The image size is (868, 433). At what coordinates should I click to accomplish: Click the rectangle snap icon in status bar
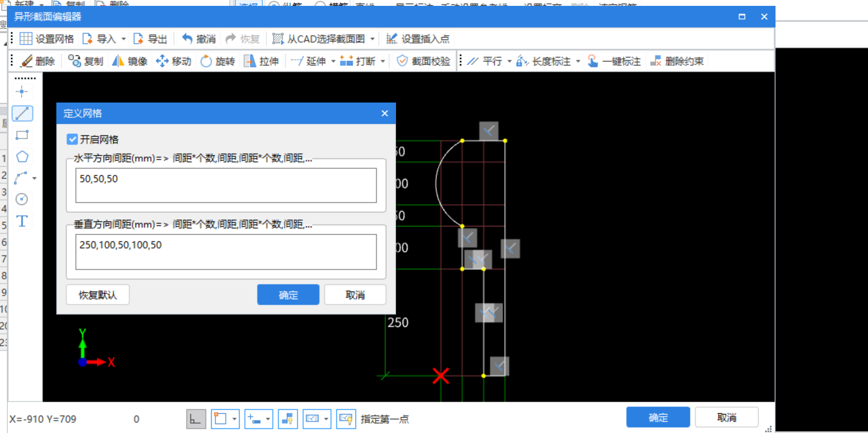pos(220,419)
